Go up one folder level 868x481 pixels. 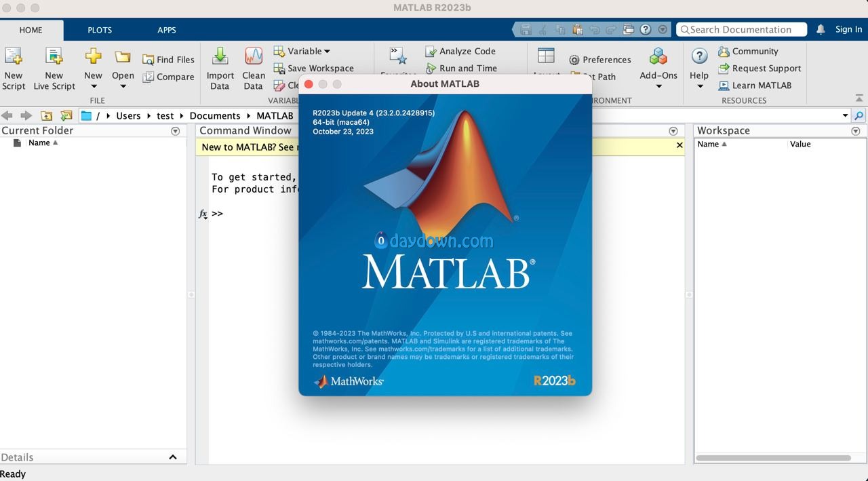click(46, 115)
